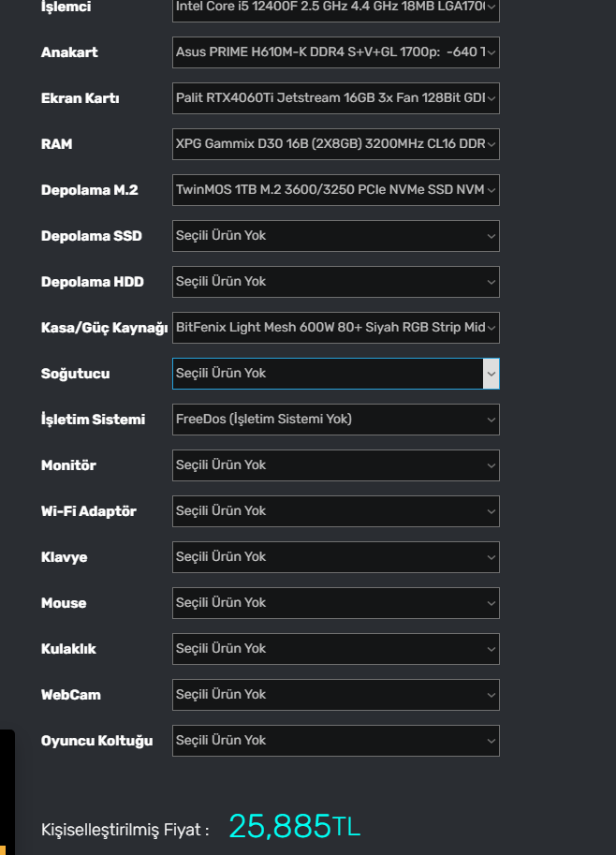Viewport: 616px width, 855px height.
Task: Expand the Kulaklık headset dropdown
Action: (x=335, y=649)
